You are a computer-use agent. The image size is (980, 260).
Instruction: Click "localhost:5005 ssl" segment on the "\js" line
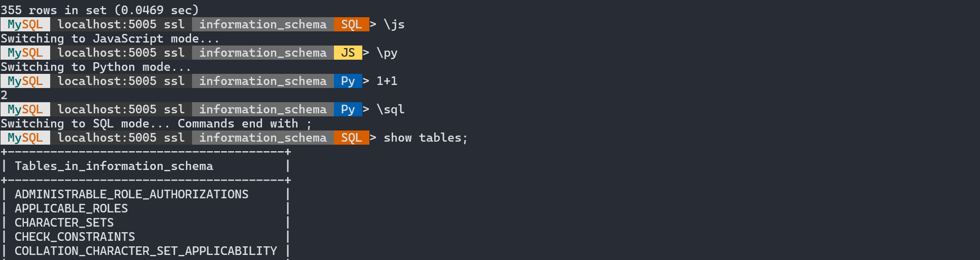pos(121,24)
